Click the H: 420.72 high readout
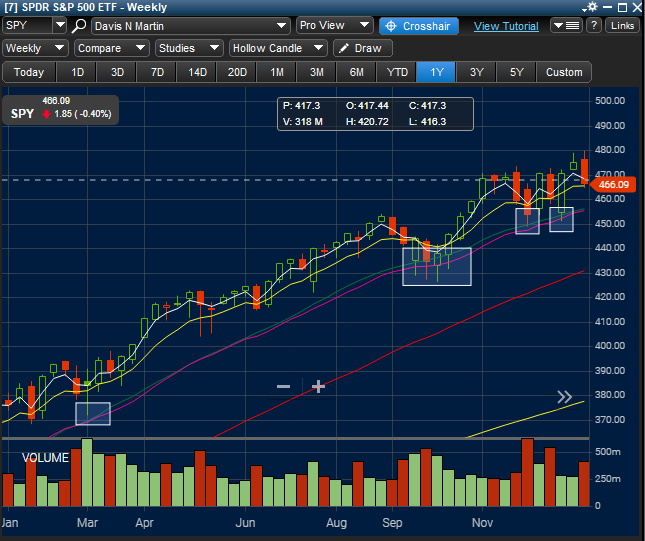Viewport: 645px width, 541px height. (x=367, y=122)
